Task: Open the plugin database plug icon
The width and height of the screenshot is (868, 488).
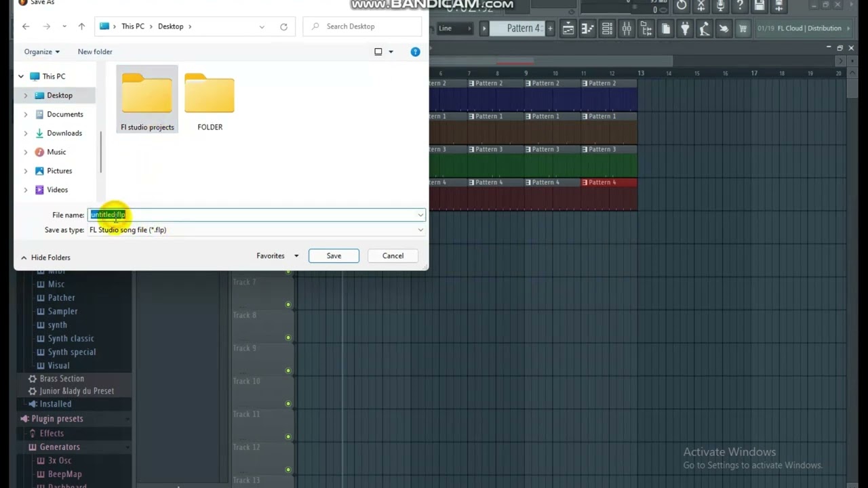Action: pyautogui.click(x=685, y=28)
